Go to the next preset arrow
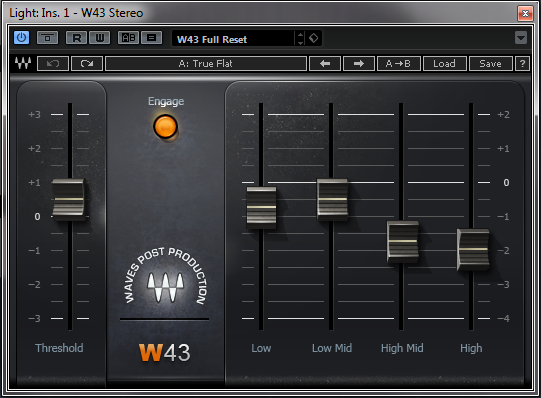Image resolution: width=541 pixels, height=398 pixels. coord(358,63)
